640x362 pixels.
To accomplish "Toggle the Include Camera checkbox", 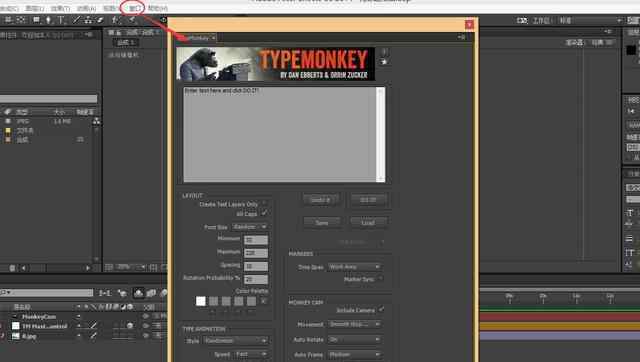I will click(x=381, y=310).
